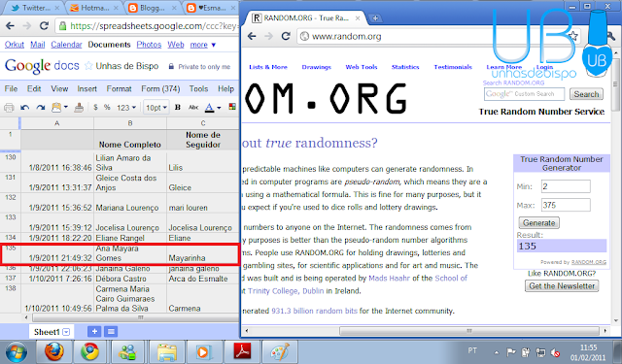The height and width of the screenshot is (364, 622).
Task: Select the cell containing Mayarinha
Action: pyautogui.click(x=202, y=253)
